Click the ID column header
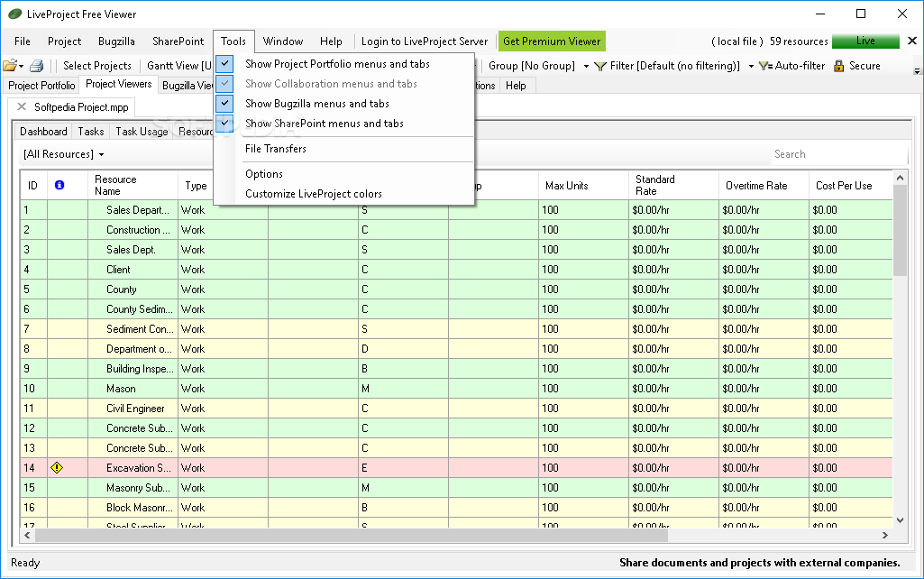 pyautogui.click(x=33, y=185)
